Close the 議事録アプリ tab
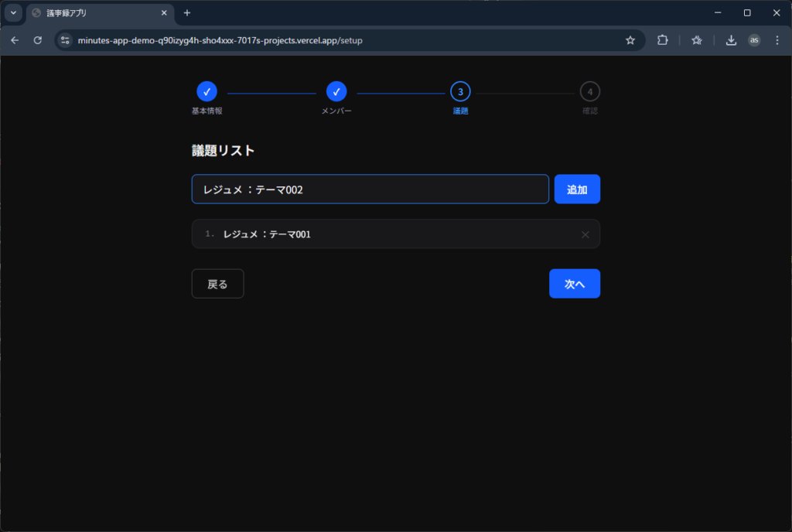 164,13
